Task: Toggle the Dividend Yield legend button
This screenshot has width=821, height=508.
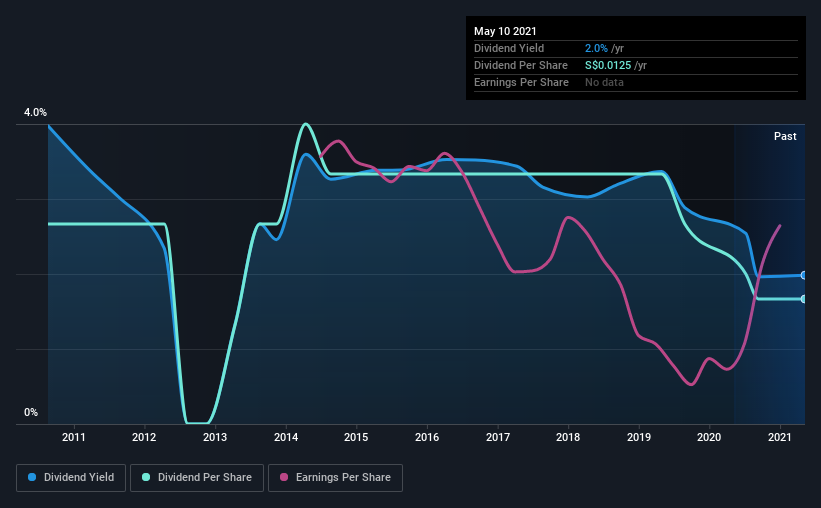Action: coord(71,478)
